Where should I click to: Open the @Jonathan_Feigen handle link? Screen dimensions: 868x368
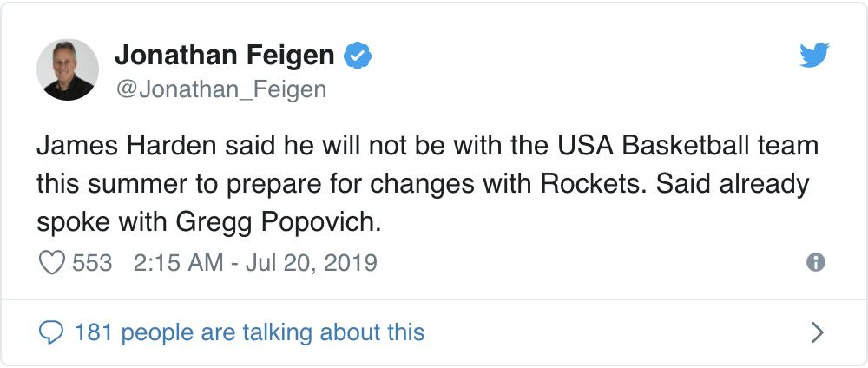pos(220,89)
